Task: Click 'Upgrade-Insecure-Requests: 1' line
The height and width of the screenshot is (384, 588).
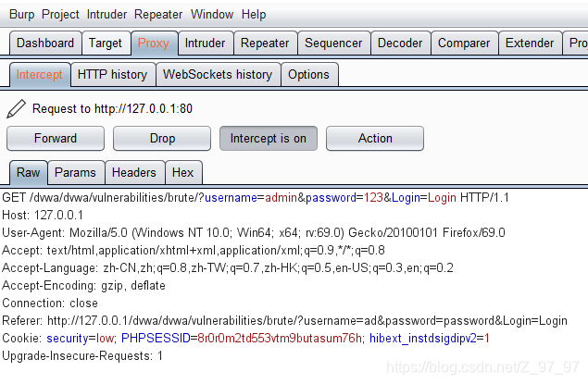Action: pos(82,356)
